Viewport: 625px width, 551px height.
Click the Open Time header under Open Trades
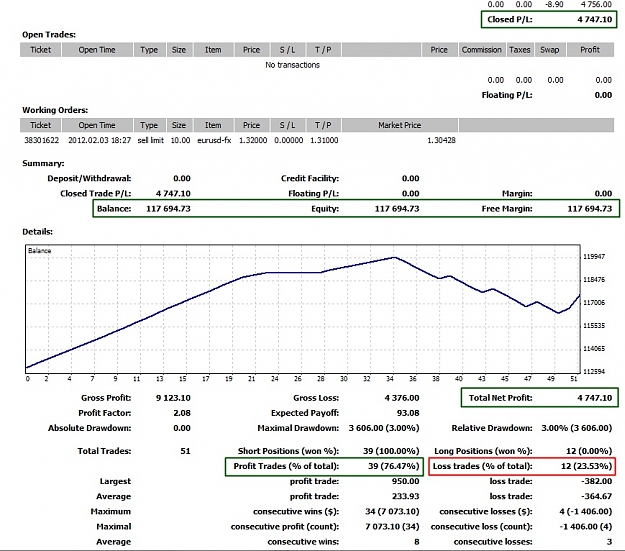97,50
